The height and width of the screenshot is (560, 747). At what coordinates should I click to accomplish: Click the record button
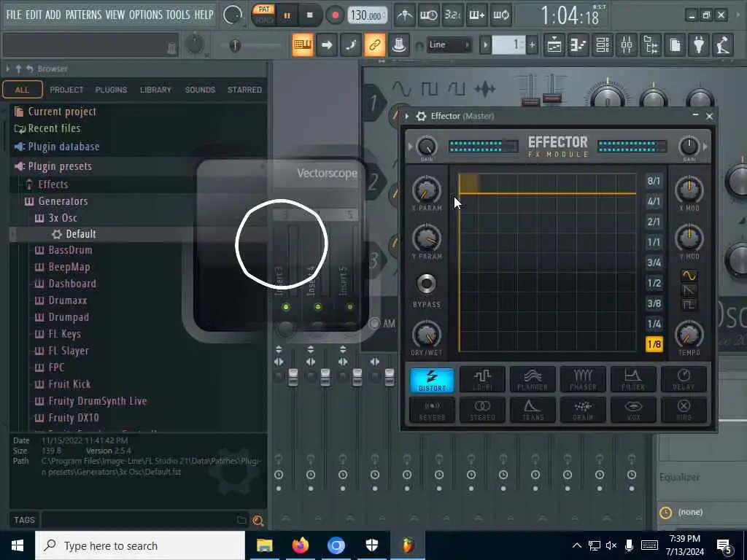335,15
